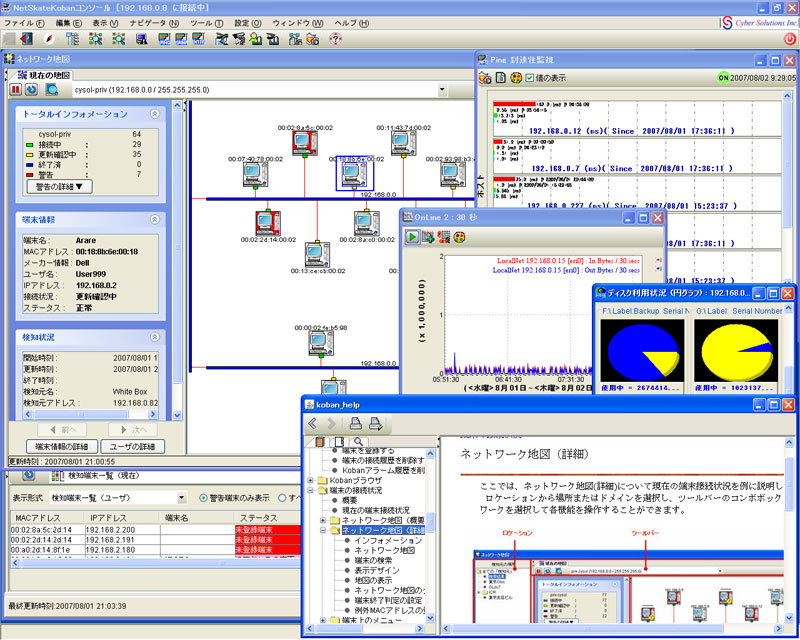Expand the Kobanブラウザ folder in help tree
The width and height of the screenshot is (800, 640).
(310, 480)
